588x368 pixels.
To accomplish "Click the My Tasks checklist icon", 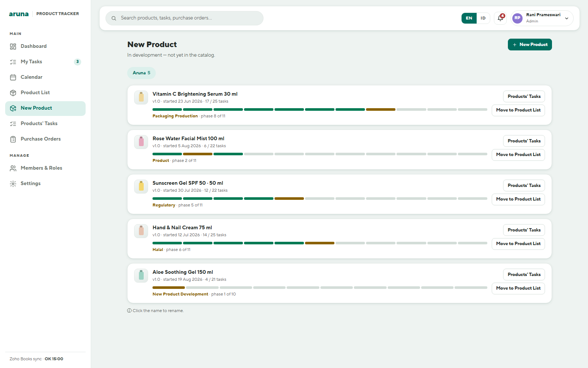I will point(13,62).
